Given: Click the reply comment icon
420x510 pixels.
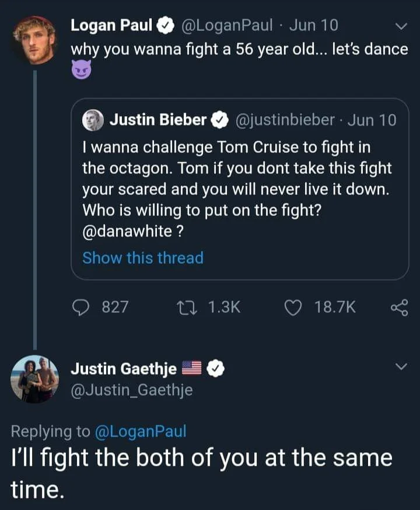Looking at the screenshot, I should coord(81,307).
